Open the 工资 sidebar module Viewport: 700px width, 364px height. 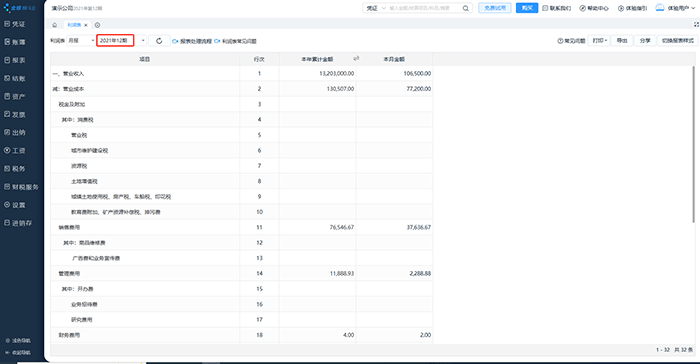click(x=15, y=151)
